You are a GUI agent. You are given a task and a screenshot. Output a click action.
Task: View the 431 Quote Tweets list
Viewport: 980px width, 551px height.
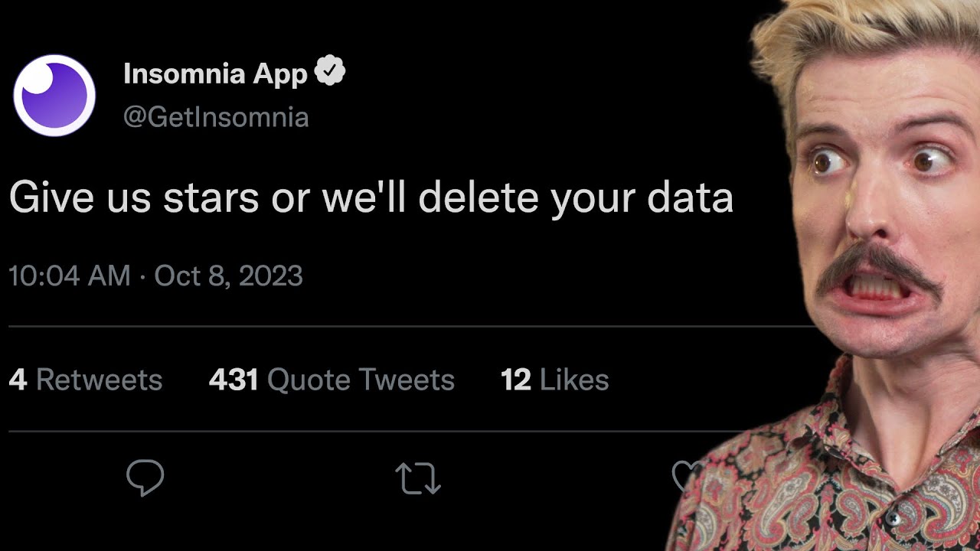[332, 380]
